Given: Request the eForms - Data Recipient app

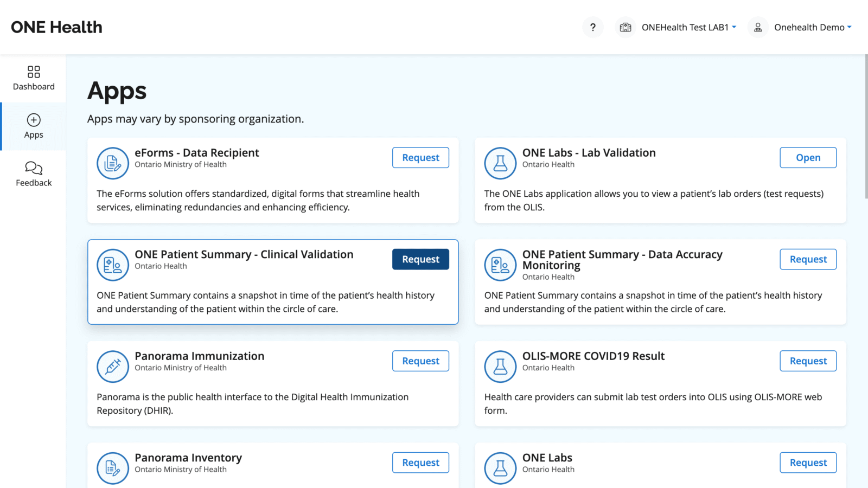Looking at the screenshot, I should (x=420, y=158).
